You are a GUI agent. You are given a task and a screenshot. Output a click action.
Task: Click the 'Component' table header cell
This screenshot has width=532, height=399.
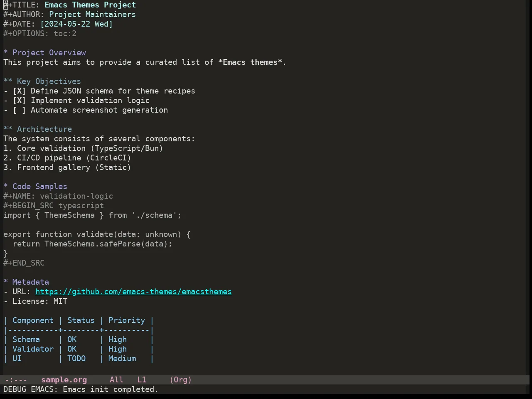point(33,320)
